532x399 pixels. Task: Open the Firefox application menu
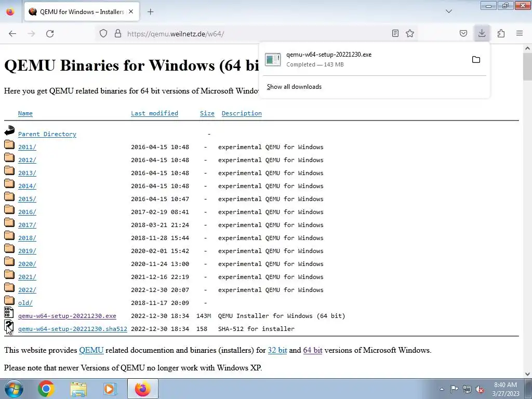point(520,33)
